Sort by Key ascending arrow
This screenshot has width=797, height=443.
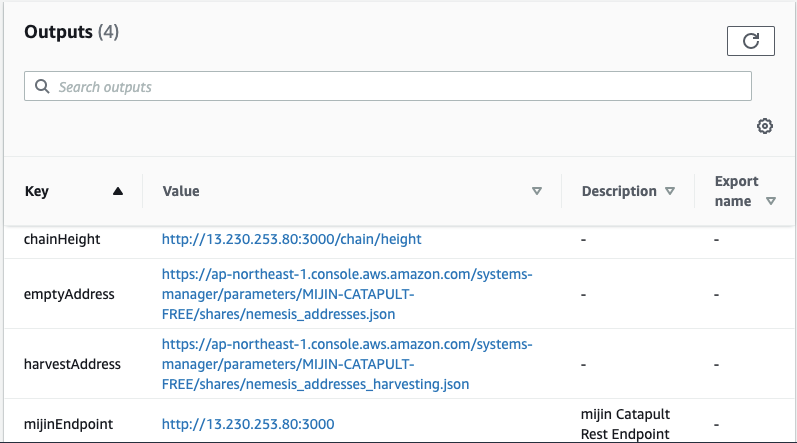point(118,191)
